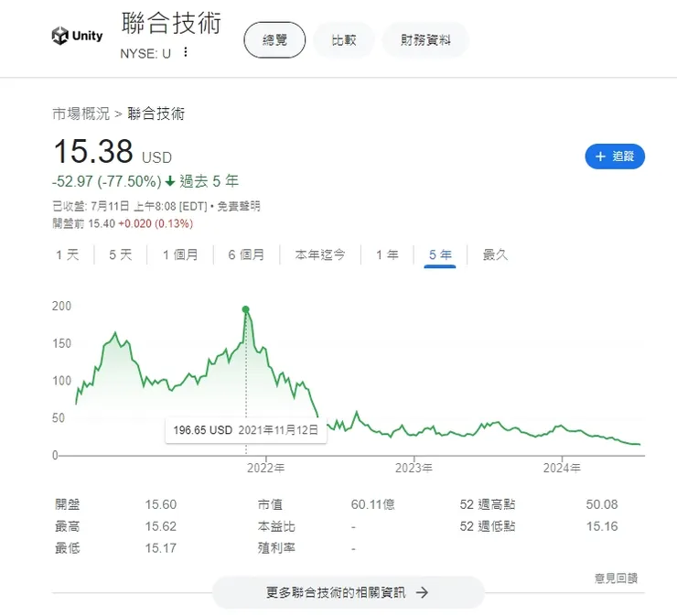Click the 開盤 value 15.60
677x616 pixels.
pos(161,504)
